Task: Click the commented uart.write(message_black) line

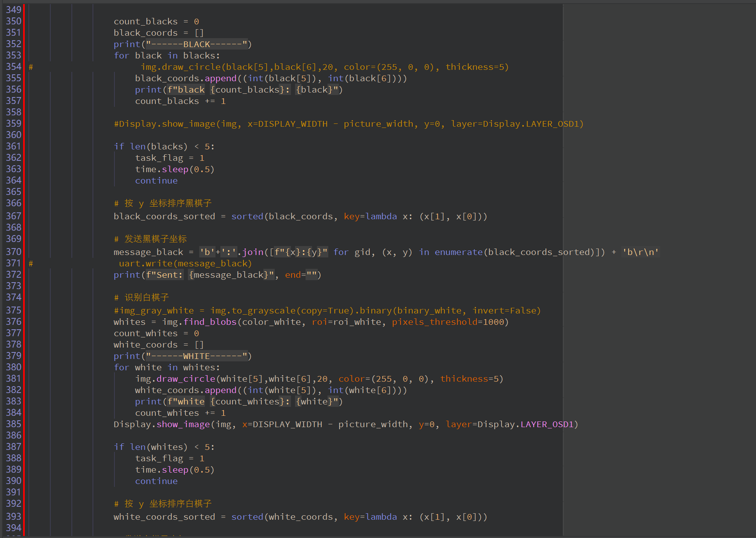Action: point(185,264)
